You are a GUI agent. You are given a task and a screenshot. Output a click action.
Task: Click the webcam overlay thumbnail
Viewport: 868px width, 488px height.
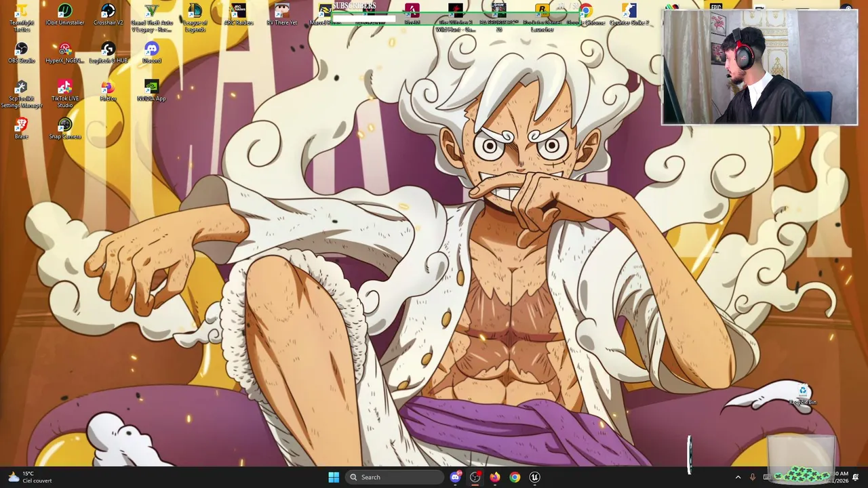[x=759, y=67]
